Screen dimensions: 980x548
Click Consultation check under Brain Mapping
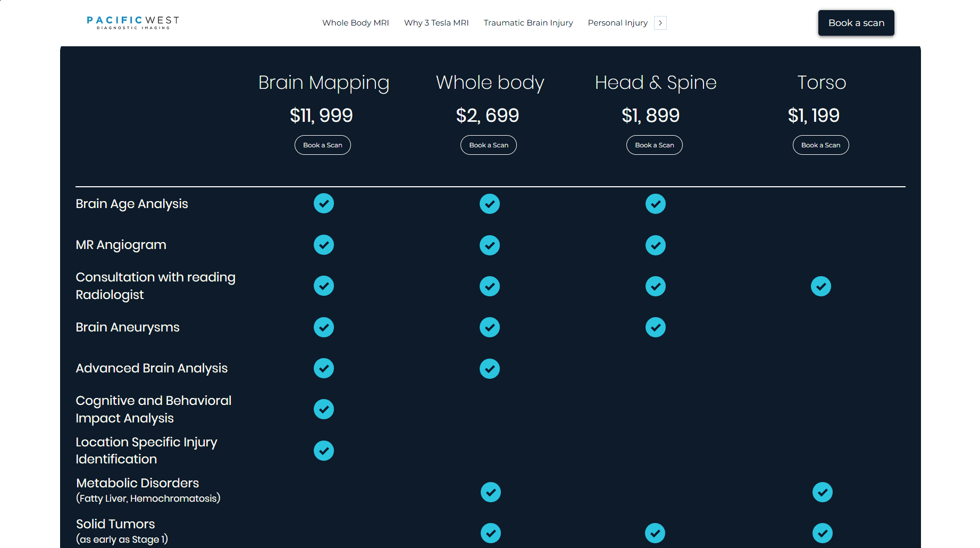pyautogui.click(x=324, y=286)
